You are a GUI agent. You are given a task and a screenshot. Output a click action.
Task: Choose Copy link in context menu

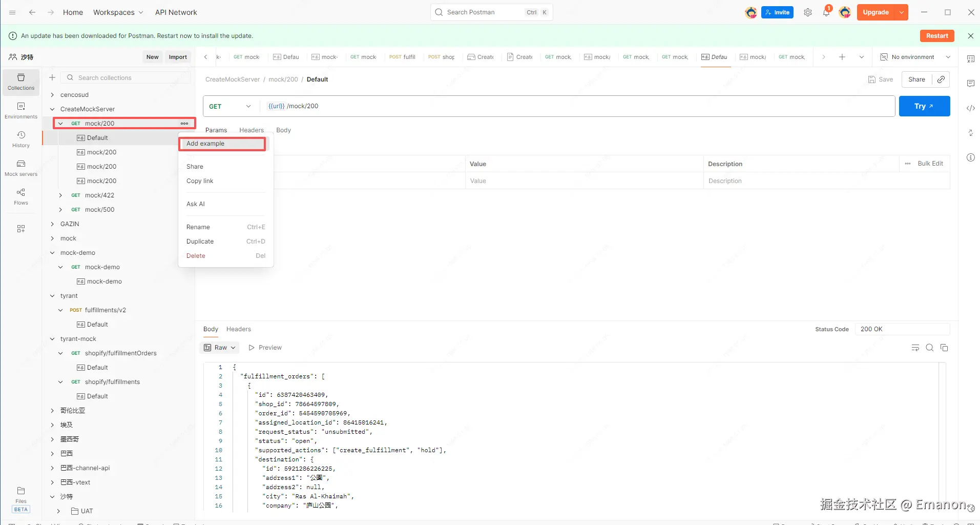click(x=225, y=181)
